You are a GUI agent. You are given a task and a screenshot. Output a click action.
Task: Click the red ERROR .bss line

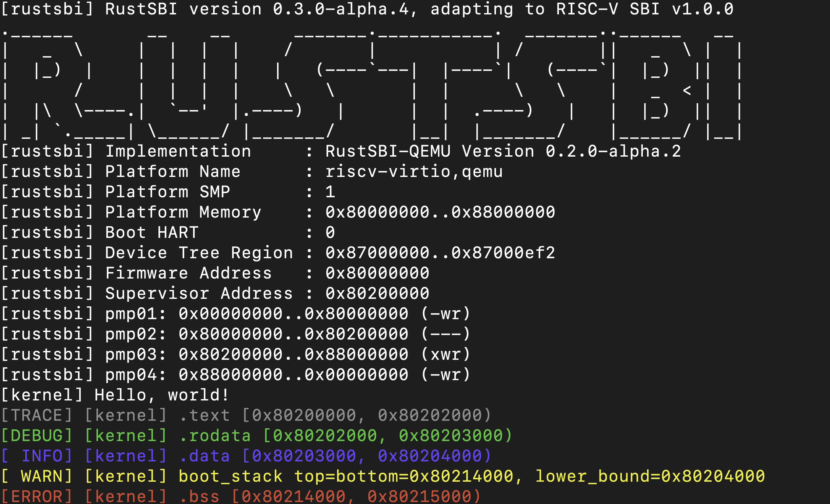tap(241, 496)
